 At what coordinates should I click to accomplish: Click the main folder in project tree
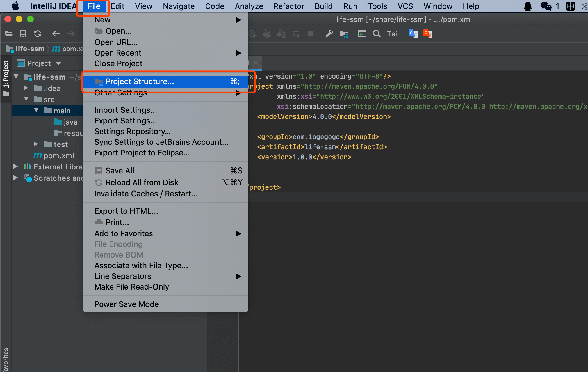click(x=60, y=111)
